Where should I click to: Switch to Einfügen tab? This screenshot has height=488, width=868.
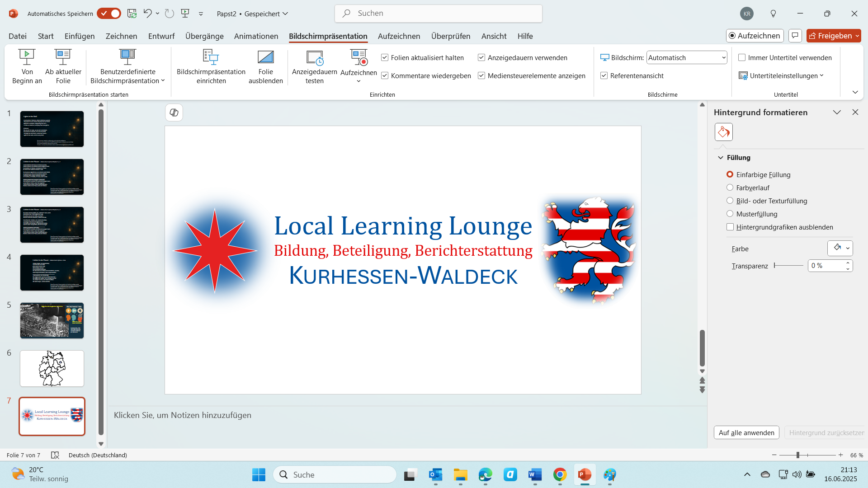pos(80,36)
